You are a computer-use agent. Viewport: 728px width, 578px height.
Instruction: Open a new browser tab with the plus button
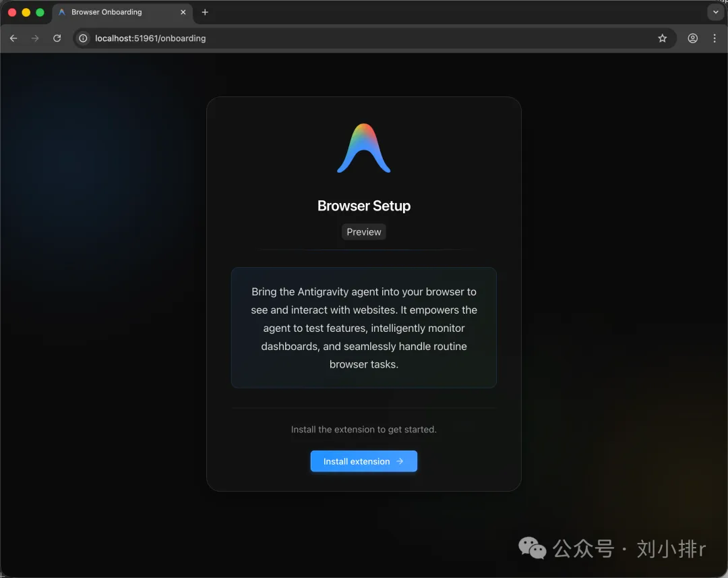[x=205, y=12]
